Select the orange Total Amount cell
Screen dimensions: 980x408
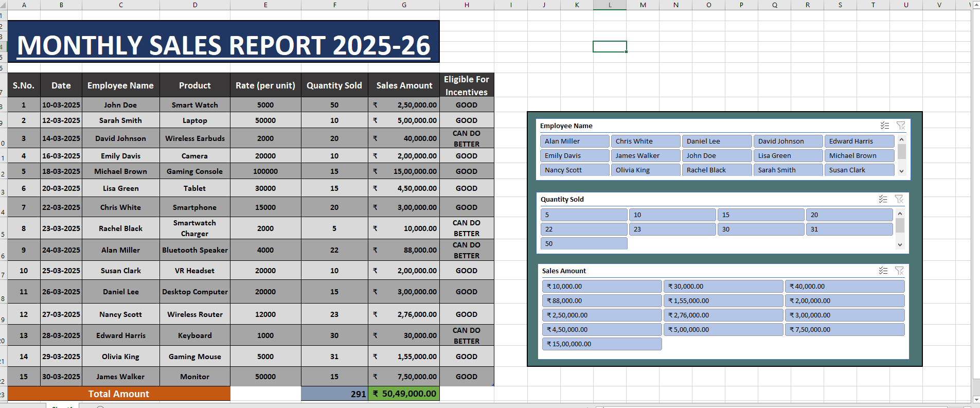pos(119,394)
